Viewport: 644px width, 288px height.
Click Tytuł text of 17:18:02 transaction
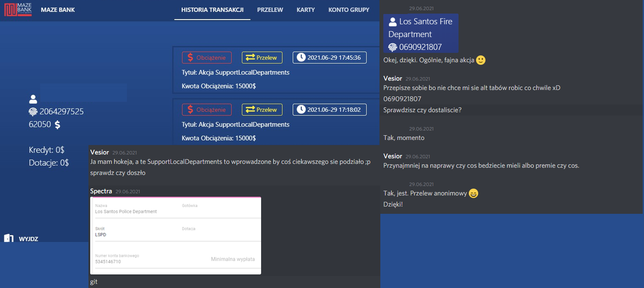coord(235,125)
